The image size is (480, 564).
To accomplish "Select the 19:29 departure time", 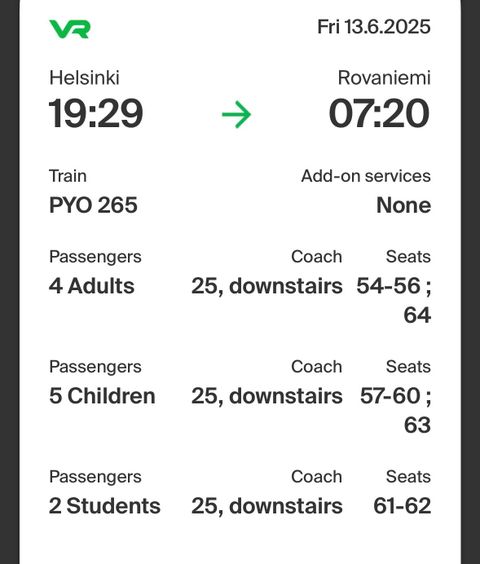I will point(96,114).
